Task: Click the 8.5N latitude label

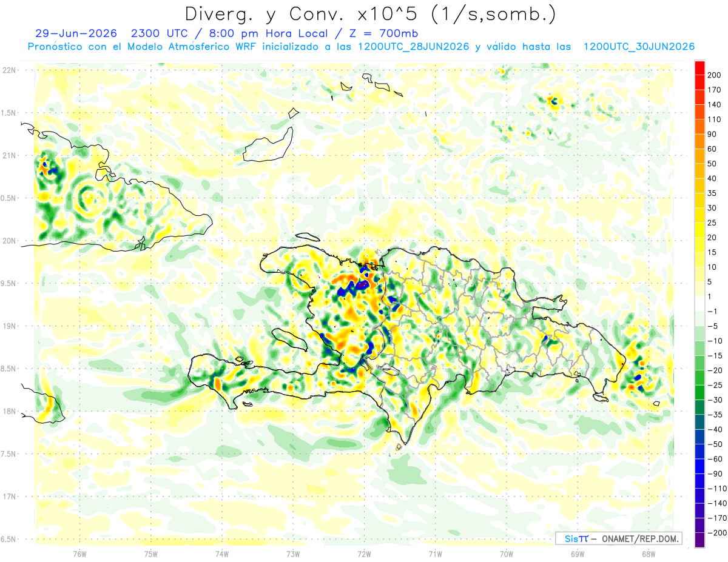Action: click(9, 369)
